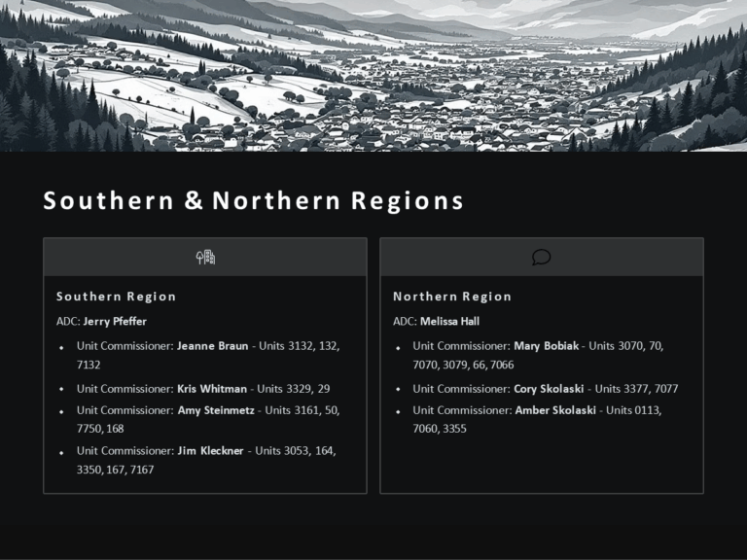Click the Northern Region heading
747x560 pixels.
(451, 297)
